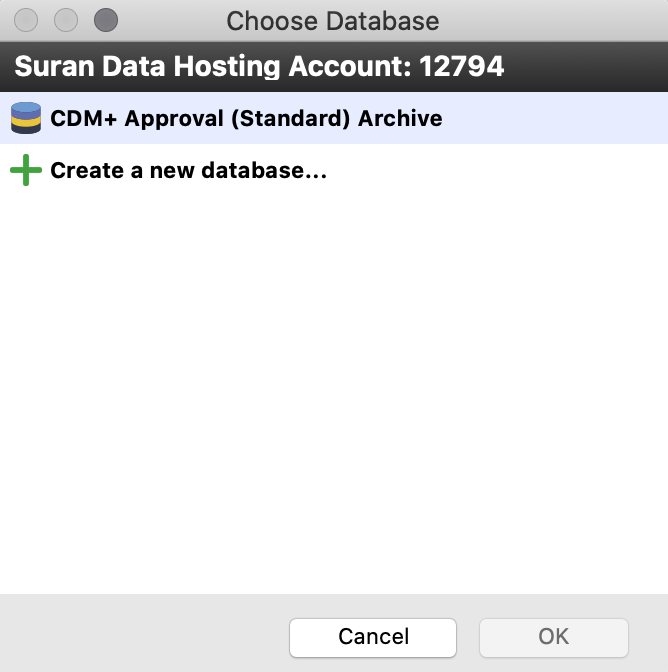
Task: Close the Choose Database window
Action: 26,20
